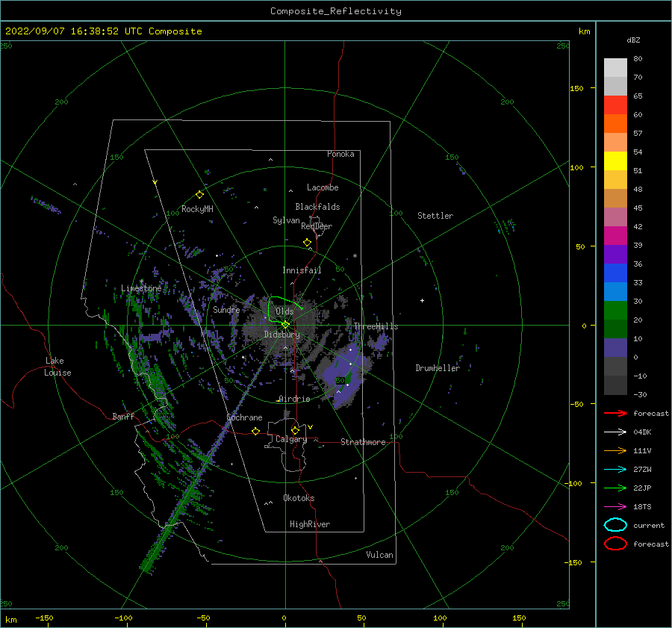The height and width of the screenshot is (628, 672).
Task: Click the Blackfalds town label
Action: click(317, 207)
